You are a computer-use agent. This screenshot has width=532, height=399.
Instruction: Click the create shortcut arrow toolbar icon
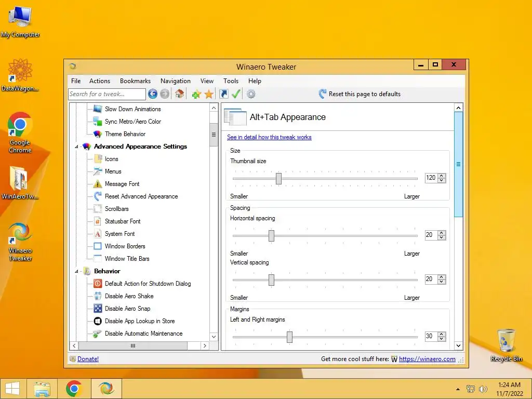coord(223,94)
